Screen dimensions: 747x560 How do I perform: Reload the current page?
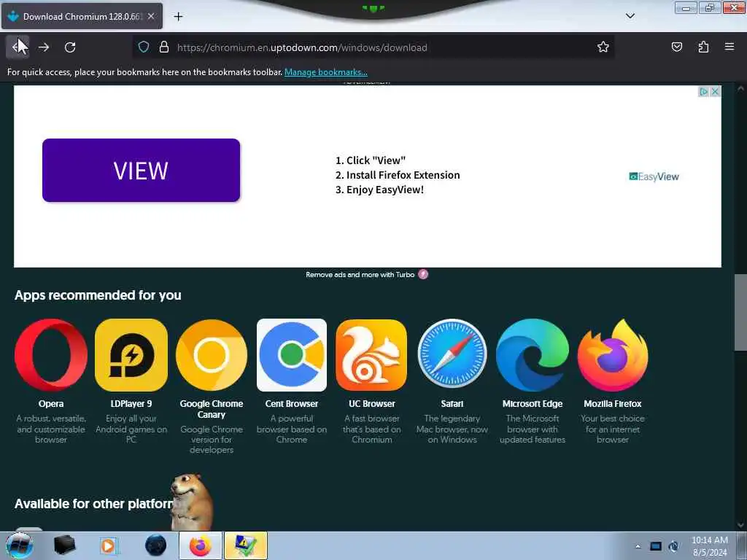70,47
